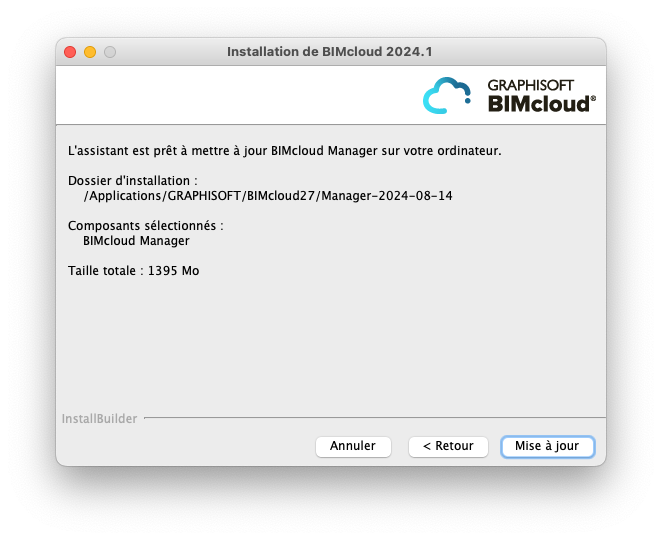662x540 pixels.
Task: Click the registered trademark symbol beside BIMcloud
Action: (x=593, y=98)
